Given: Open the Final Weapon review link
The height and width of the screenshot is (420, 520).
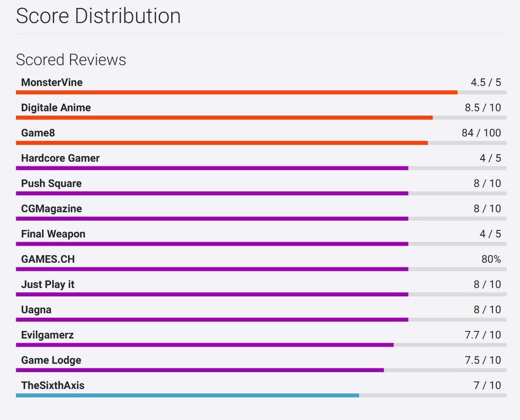Looking at the screenshot, I should tap(53, 234).
